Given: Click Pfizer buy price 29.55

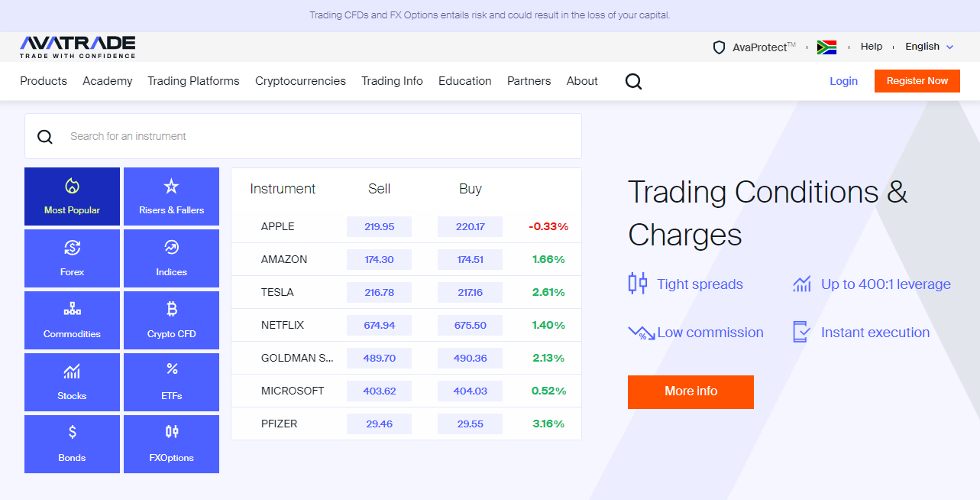Looking at the screenshot, I should tap(471, 424).
